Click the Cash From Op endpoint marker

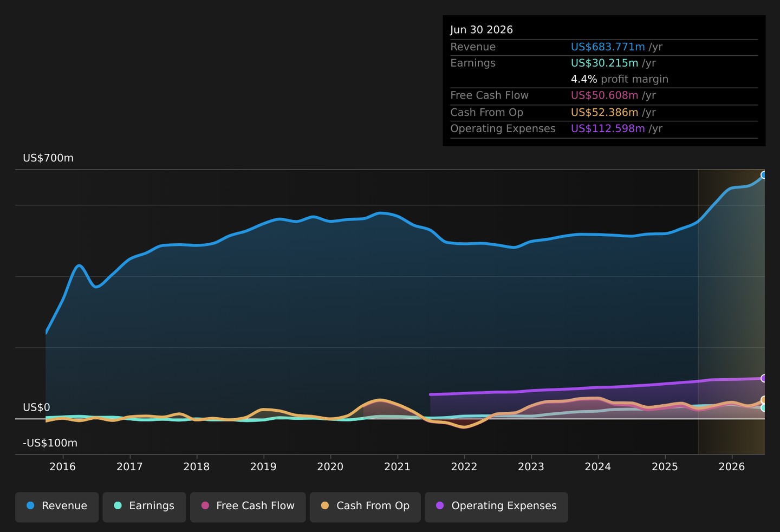[764, 400]
